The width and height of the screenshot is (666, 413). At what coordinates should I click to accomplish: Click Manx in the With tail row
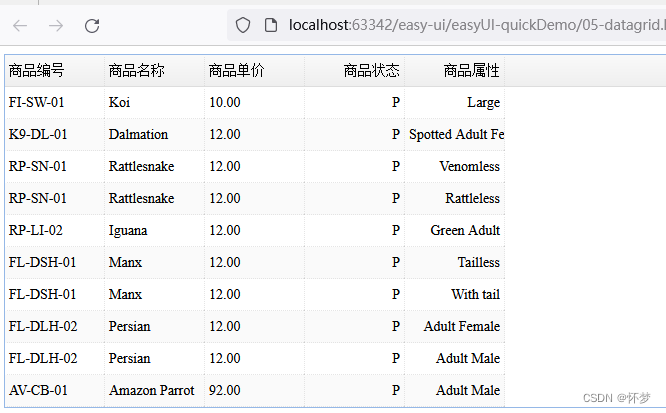click(x=155, y=294)
